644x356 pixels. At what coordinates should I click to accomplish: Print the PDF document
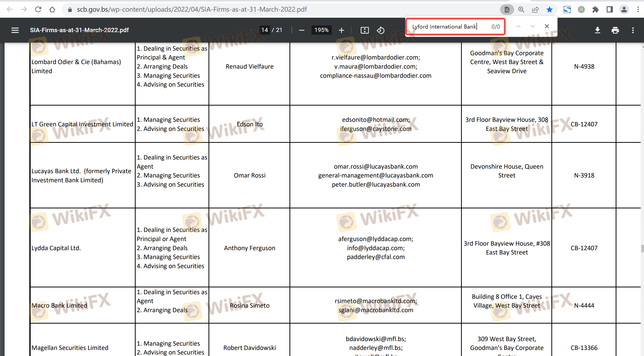(x=615, y=30)
